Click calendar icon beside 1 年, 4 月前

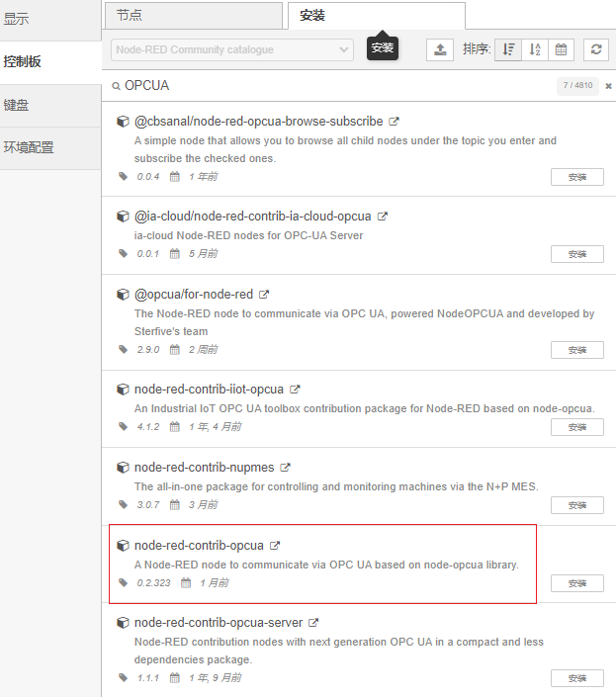point(175,427)
